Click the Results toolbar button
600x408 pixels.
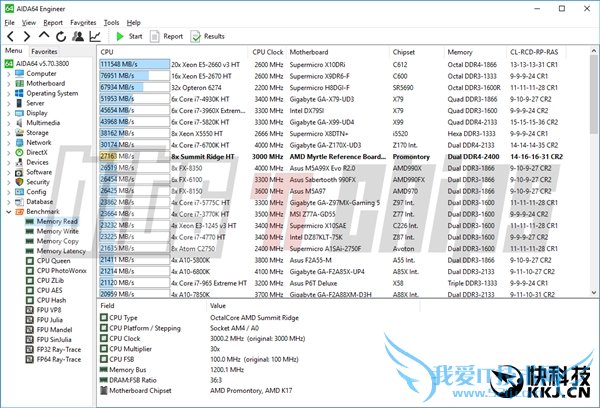click(207, 36)
